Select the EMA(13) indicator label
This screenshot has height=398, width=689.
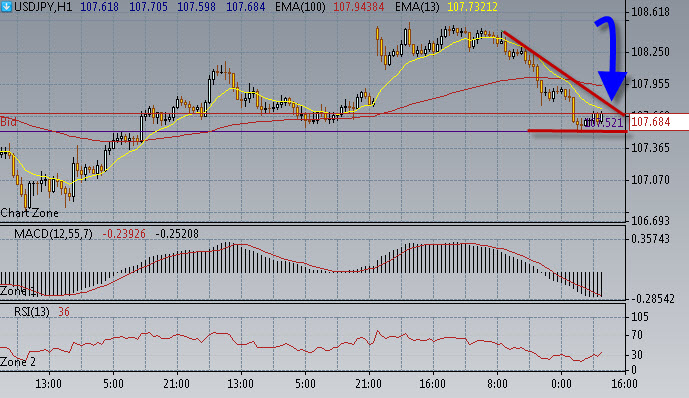(x=417, y=7)
